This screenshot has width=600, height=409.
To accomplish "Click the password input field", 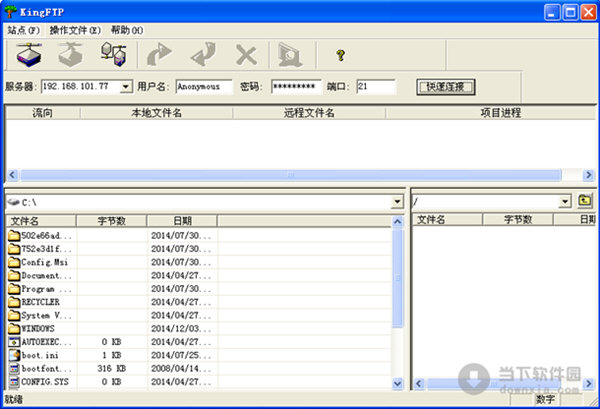I will [296, 86].
